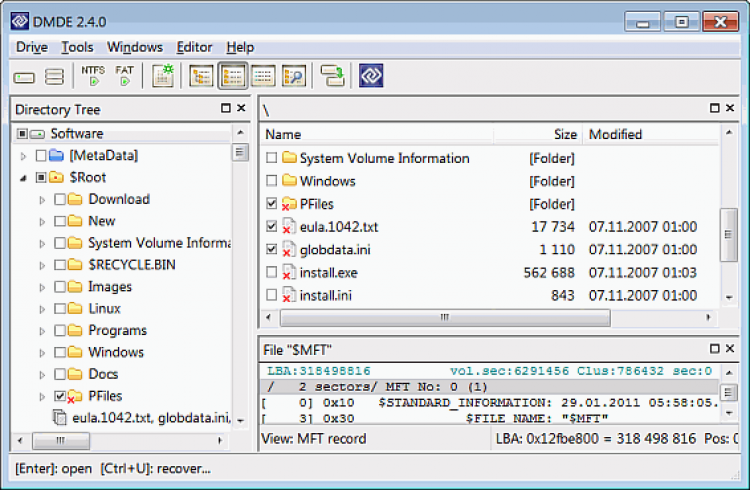The height and width of the screenshot is (490, 750).
Task: Select the Windows folder in Directory Tree
Action: 116,352
